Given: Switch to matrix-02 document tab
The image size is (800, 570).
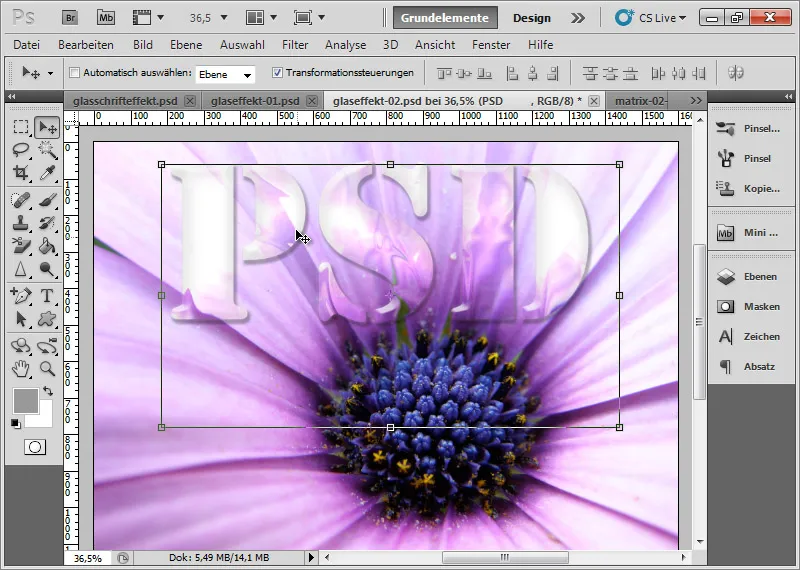Looking at the screenshot, I should click(641, 101).
